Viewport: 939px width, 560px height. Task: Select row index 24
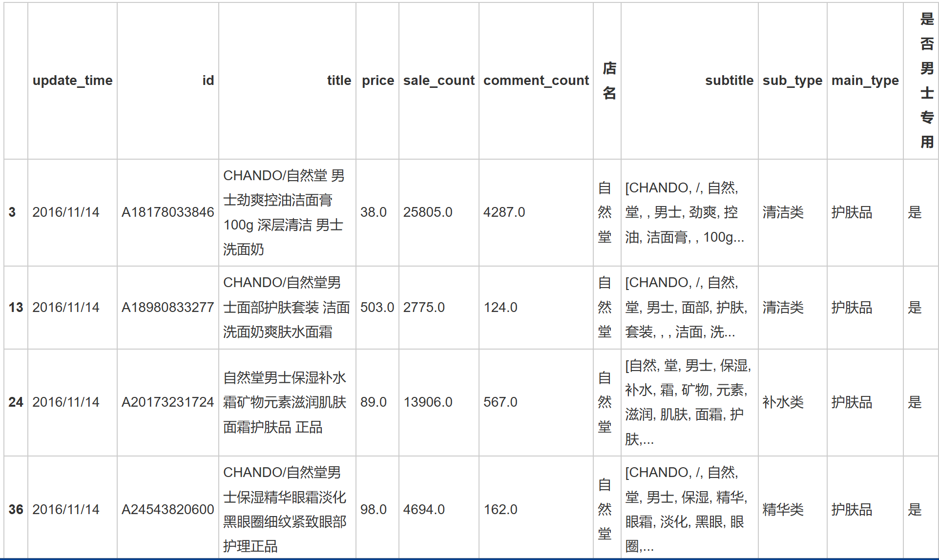(x=16, y=402)
